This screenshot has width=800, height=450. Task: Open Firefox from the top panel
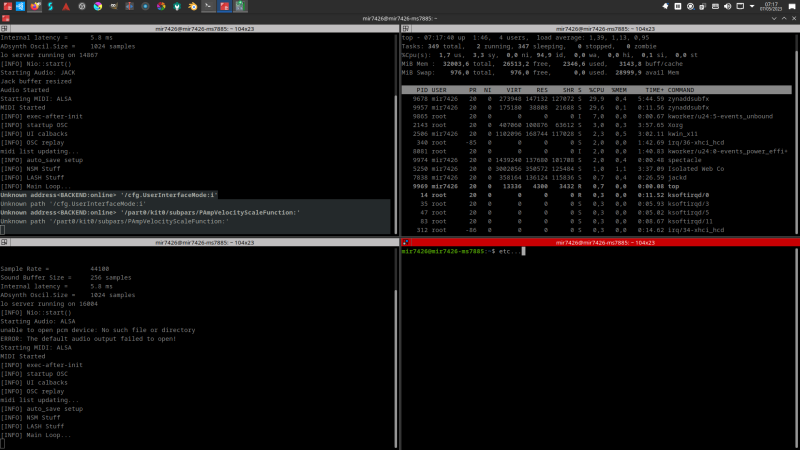35,6
